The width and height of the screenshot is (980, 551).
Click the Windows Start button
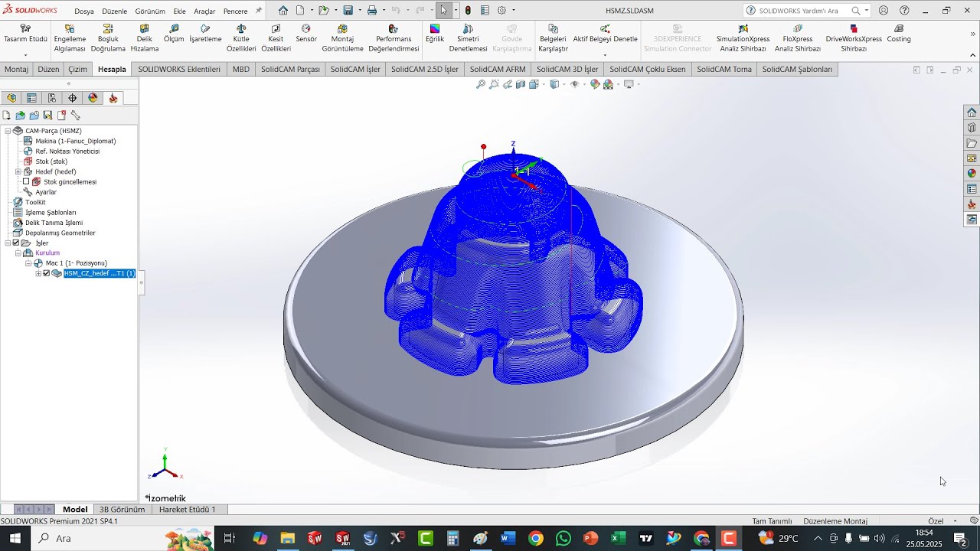15,538
